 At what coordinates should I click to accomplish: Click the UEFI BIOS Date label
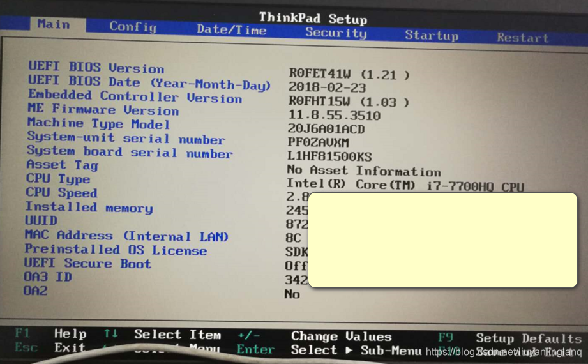point(149,82)
